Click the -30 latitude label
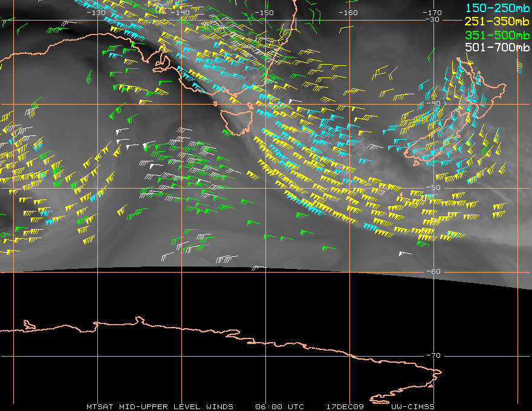The width and height of the screenshot is (532, 411). coord(432,20)
